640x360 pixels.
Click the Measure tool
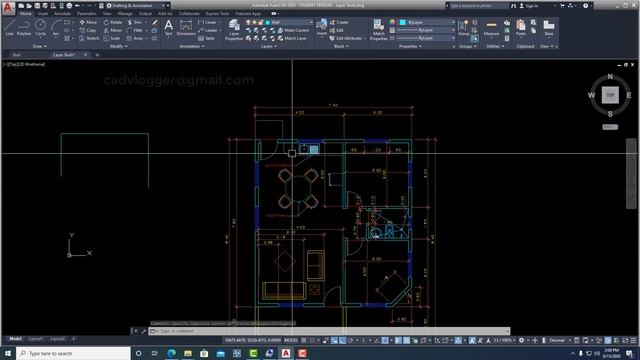(x=491, y=28)
